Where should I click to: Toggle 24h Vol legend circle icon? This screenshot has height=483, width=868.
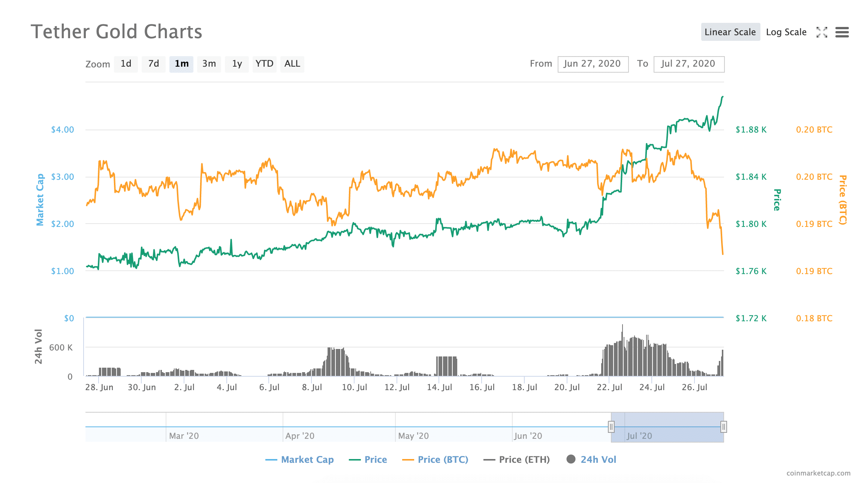click(x=571, y=459)
